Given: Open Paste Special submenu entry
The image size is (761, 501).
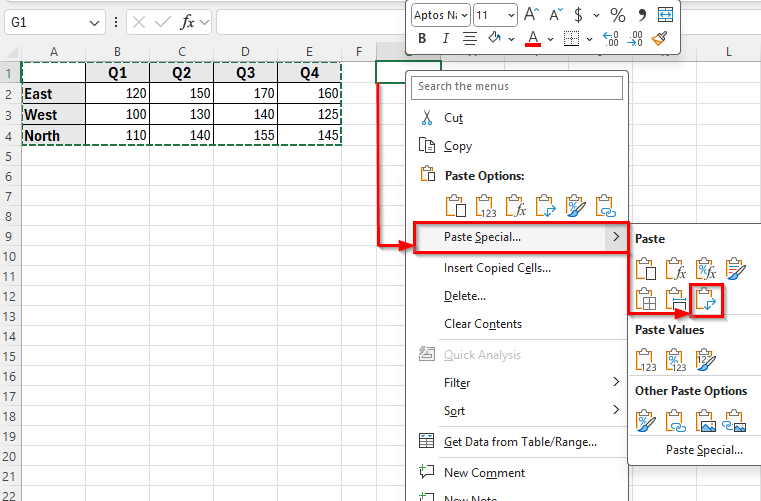Looking at the screenshot, I should coord(521,237).
